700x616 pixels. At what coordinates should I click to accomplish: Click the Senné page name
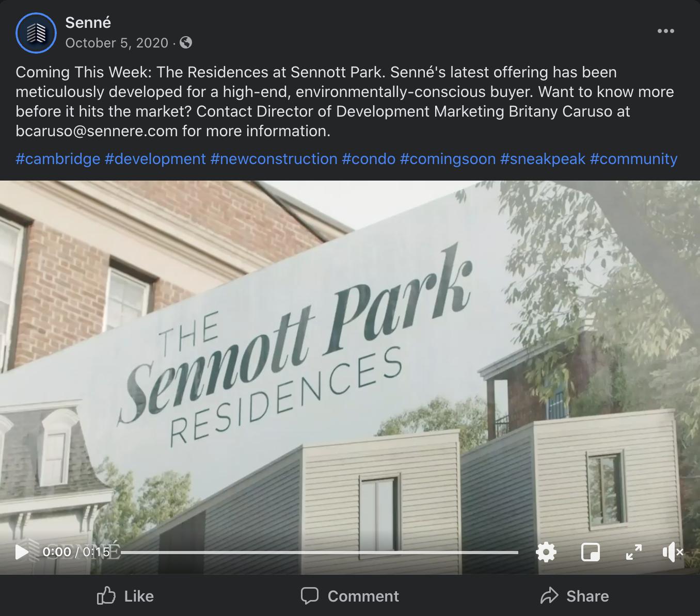click(x=88, y=23)
